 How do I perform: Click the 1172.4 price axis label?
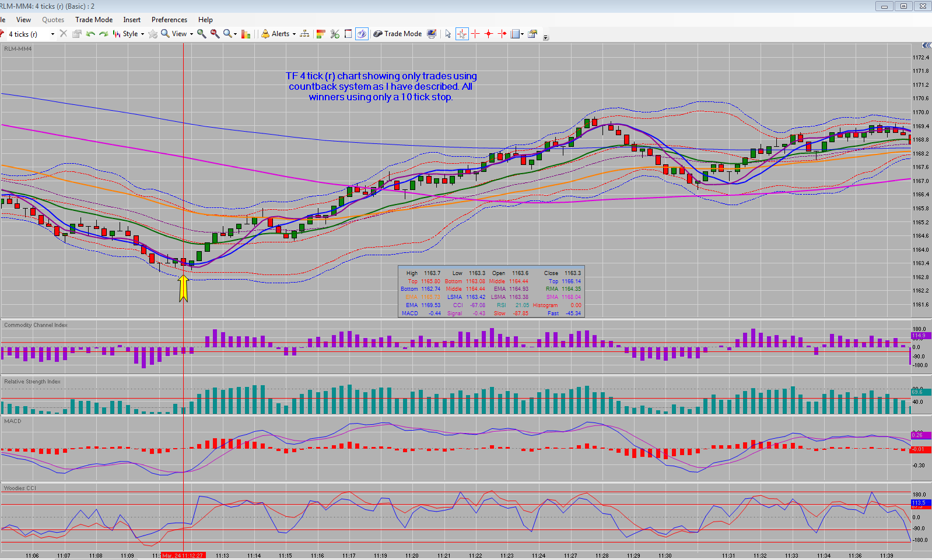tap(921, 57)
